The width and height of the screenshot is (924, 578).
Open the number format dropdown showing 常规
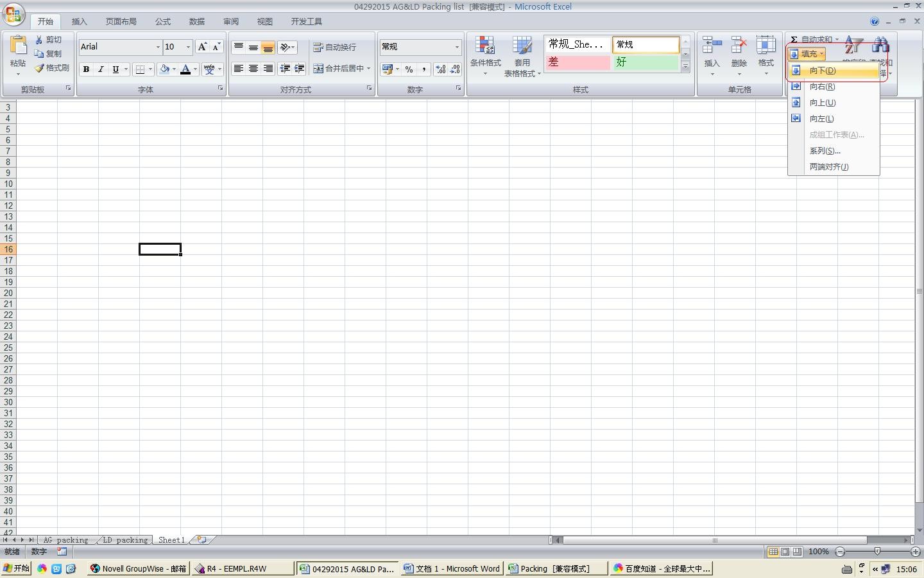click(x=457, y=47)
